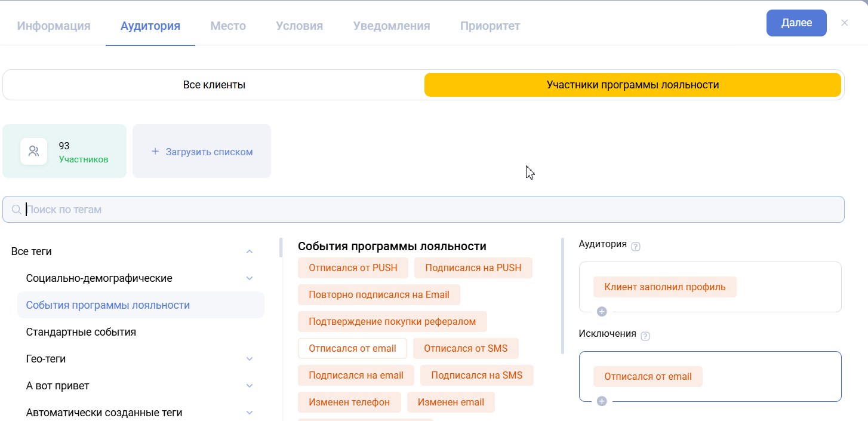868x421 pixels.
Task: Click plus icon under Аудитория box
Action: 602,311
